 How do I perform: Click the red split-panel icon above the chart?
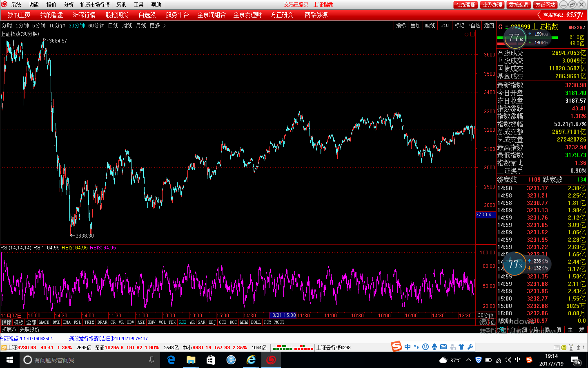click(472, 34)
